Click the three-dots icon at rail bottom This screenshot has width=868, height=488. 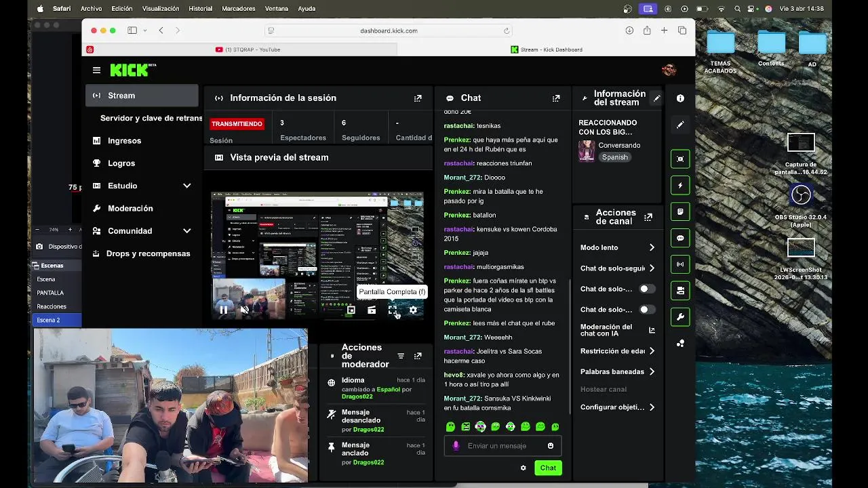(x=680, y=344)
